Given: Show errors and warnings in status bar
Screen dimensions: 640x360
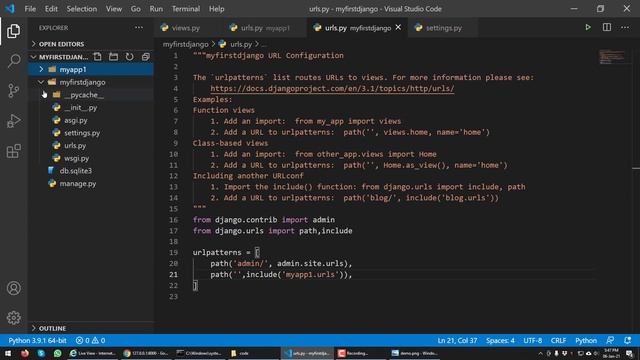Looking at the screenshot, I should click(90, 340).
